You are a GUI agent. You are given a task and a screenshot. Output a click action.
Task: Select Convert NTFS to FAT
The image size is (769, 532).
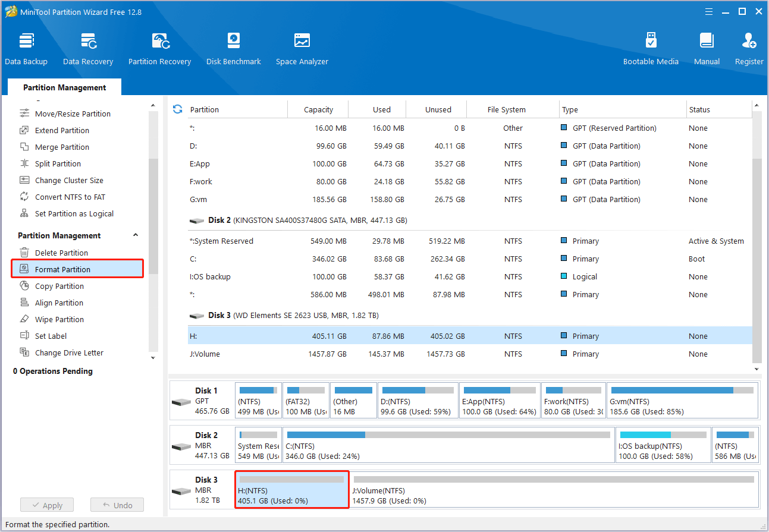(x=70, y=197)
